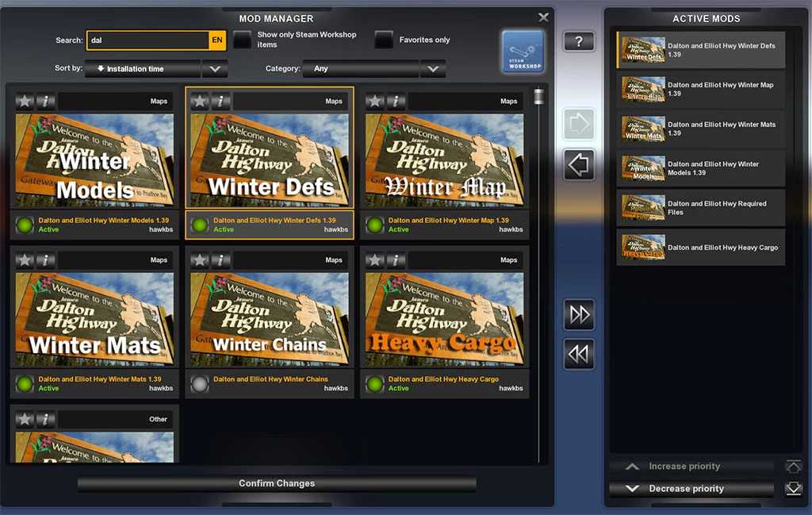
Task: Click info icon on Winter Chains mod
Action: click(x=220, y=260)
